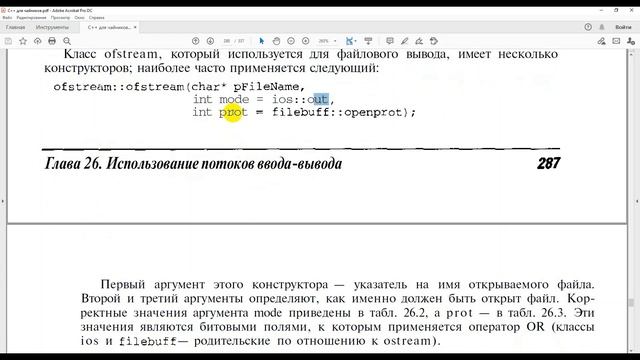Click the scrolling mode toolbar icon
Image resolution: width=640 pixels, height=360 pixels.
368,41
